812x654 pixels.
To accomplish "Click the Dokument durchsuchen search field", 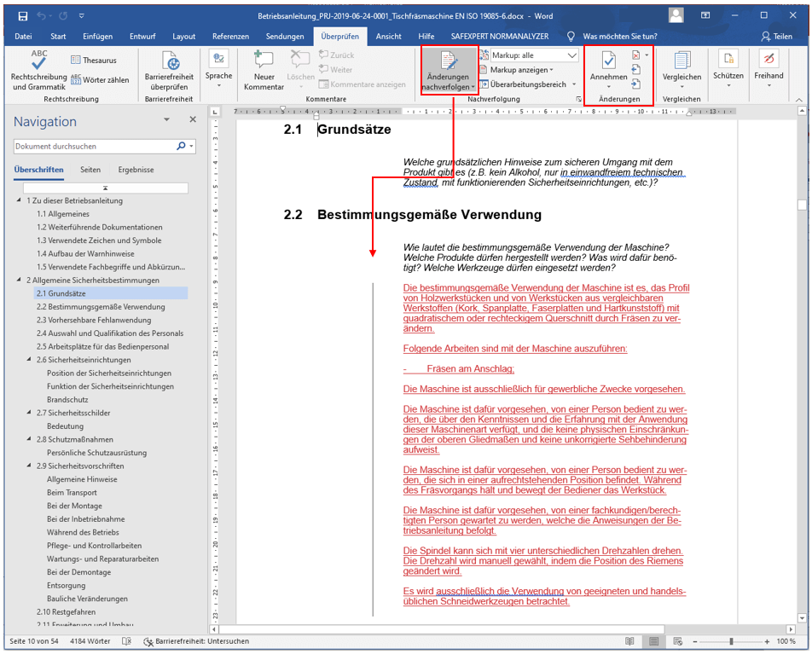I will tap(94, 147).
